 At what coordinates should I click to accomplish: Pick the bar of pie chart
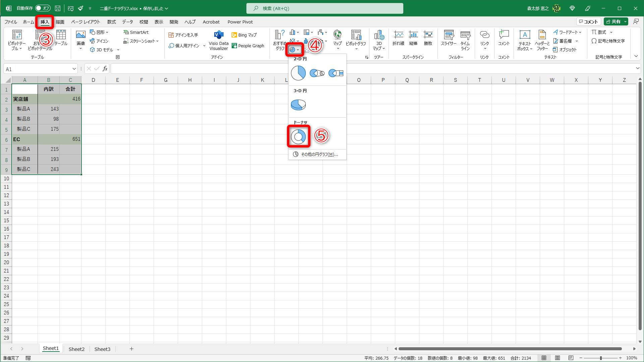(336, 73)
